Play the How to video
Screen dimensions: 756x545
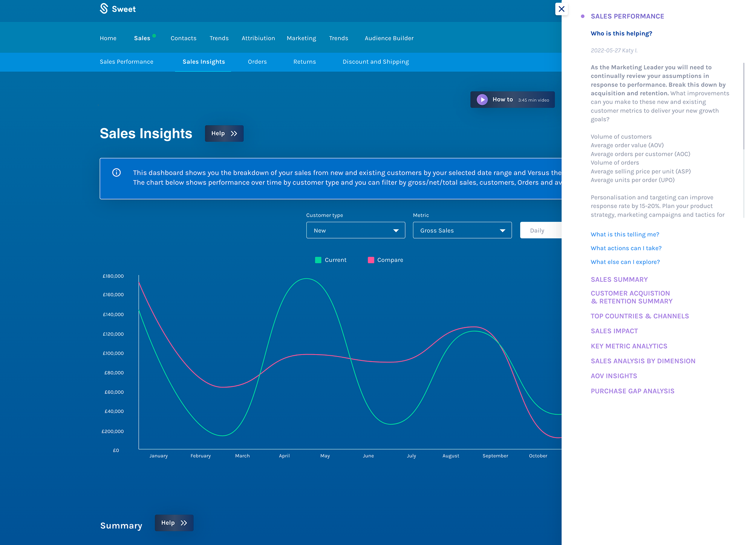pos(482,100)
